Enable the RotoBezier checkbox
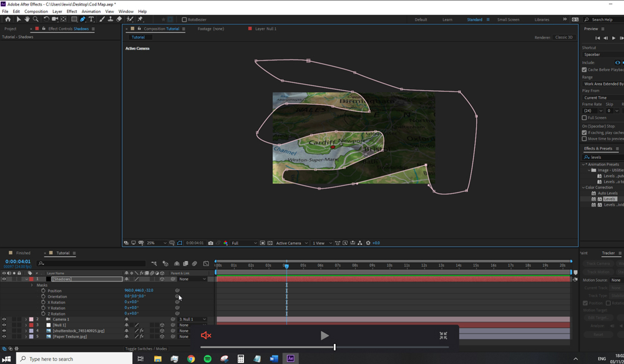 (184, 19)
